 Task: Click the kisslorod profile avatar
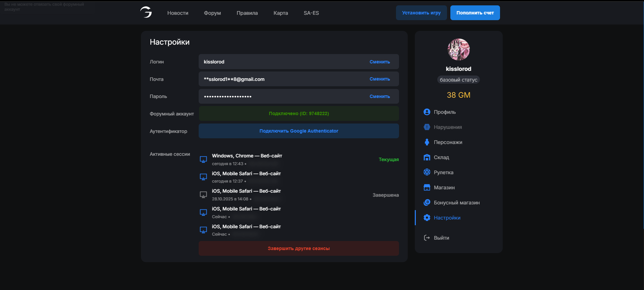coord(458,50)
